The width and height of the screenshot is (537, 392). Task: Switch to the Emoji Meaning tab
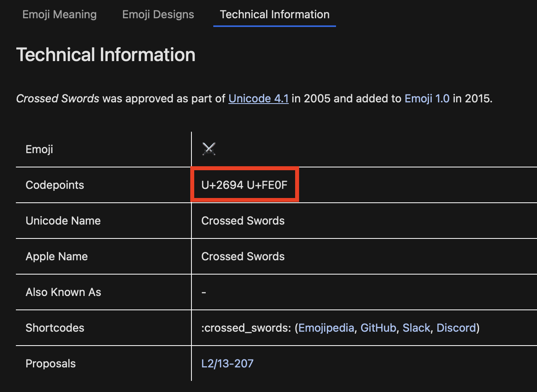click(60, 15)
